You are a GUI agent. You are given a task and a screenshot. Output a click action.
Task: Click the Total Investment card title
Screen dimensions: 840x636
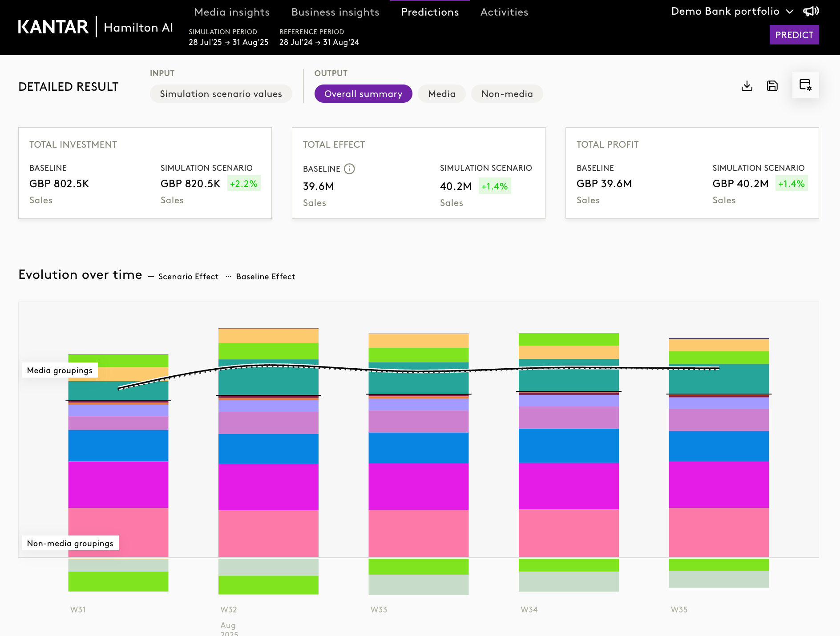click(73, 145)
